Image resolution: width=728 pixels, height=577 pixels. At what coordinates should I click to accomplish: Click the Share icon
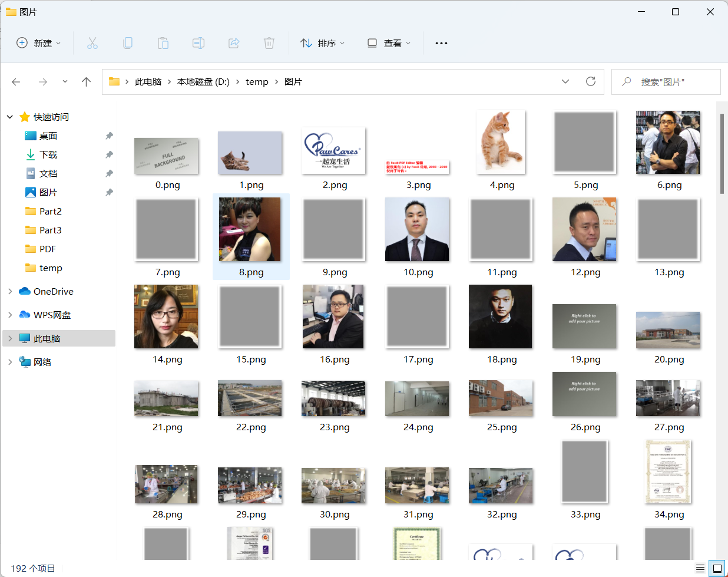point(233,42)
